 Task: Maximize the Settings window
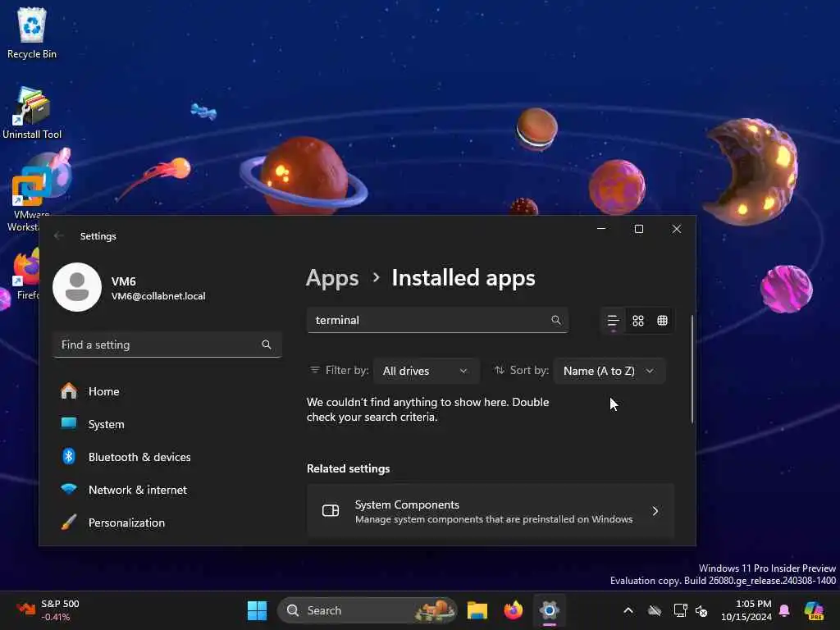tap(638, 229)
